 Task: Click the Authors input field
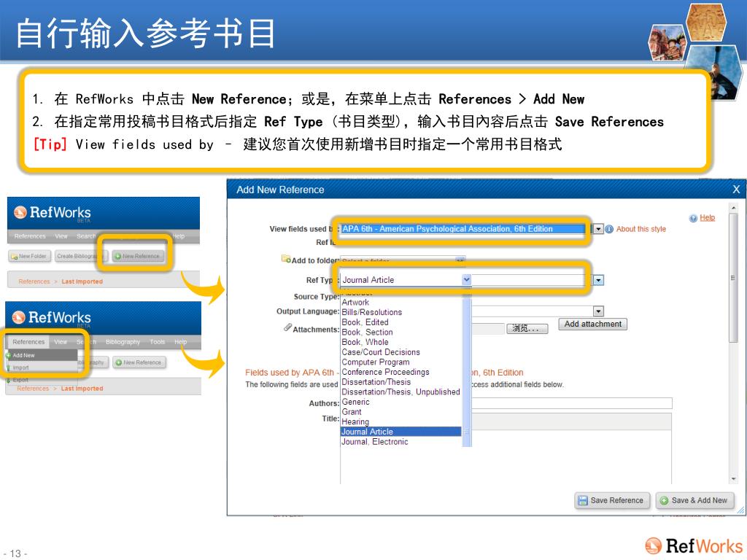coord(572,403)
